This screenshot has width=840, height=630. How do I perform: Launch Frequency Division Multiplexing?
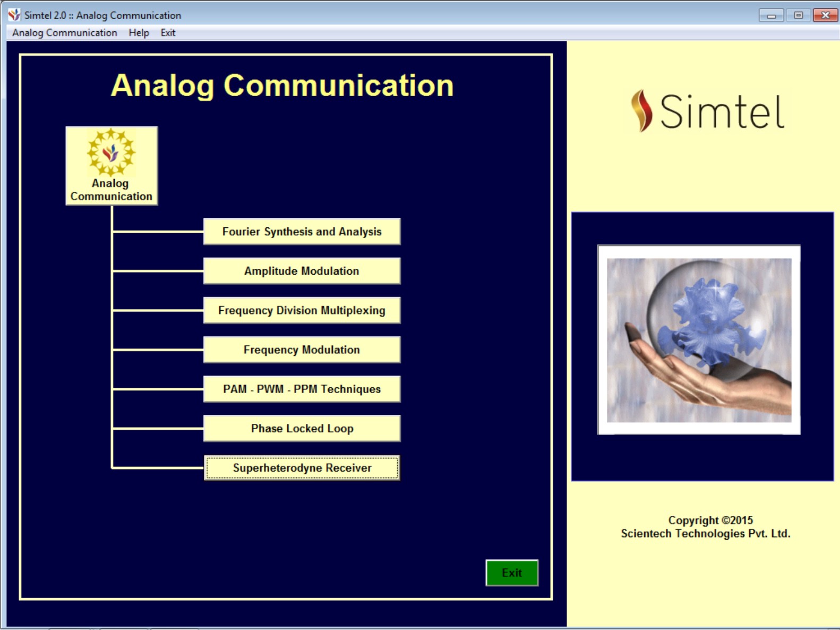302,310
